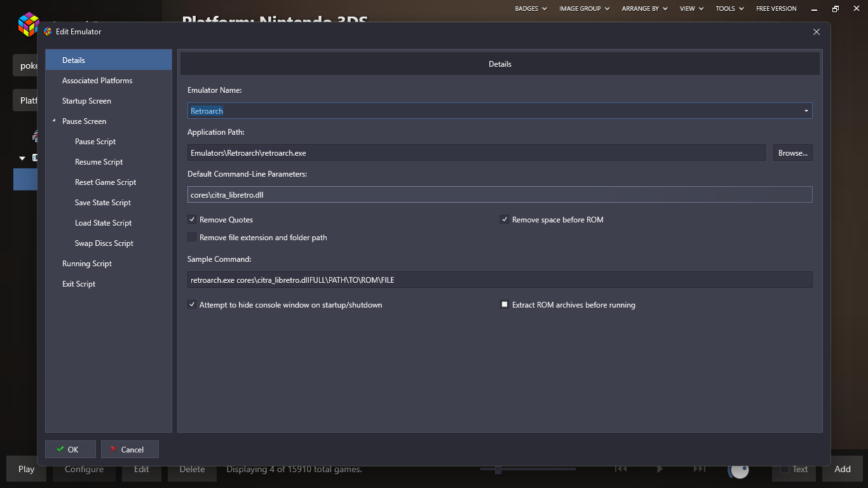This screenshot has width=868, height=488.
Task: Toggle Attempt to hide console window option
Action: [192, 304]
